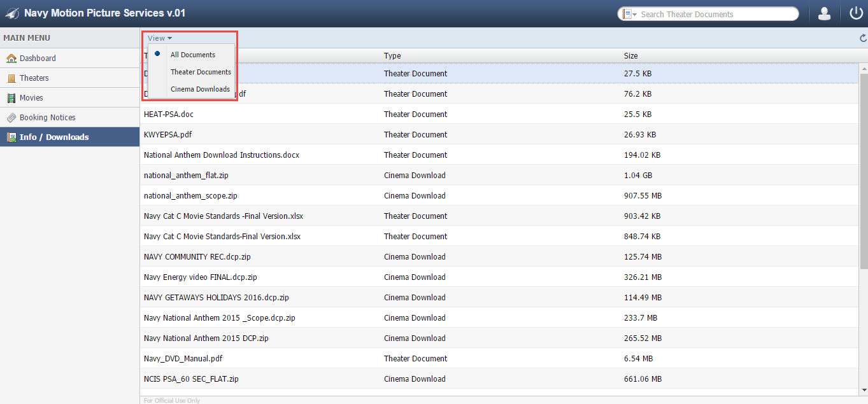Open HEAT-PSA.doc document

[x=169, y=115]
